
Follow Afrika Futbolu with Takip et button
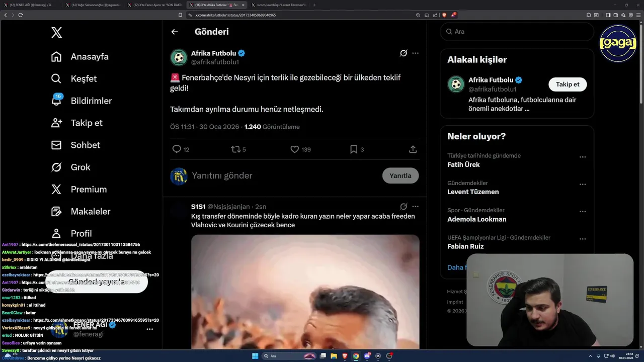click(x=568, y=84)
